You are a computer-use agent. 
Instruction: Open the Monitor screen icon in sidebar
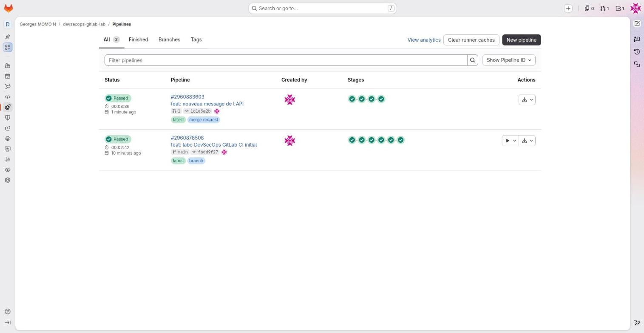click(x=8, y=149)
